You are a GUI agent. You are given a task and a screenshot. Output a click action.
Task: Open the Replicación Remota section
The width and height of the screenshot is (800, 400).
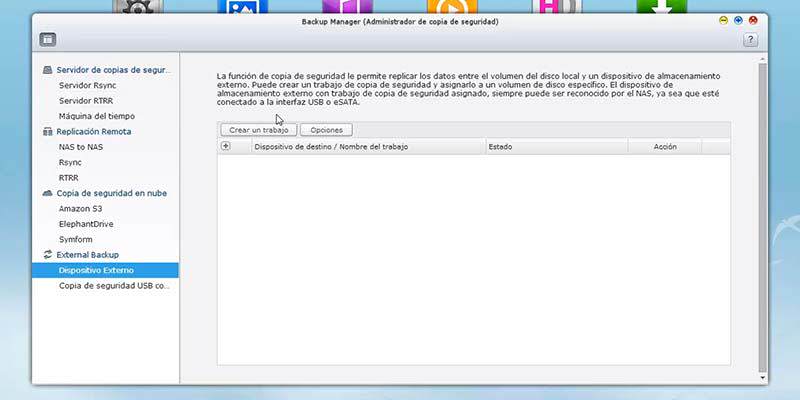coord(93,131)
